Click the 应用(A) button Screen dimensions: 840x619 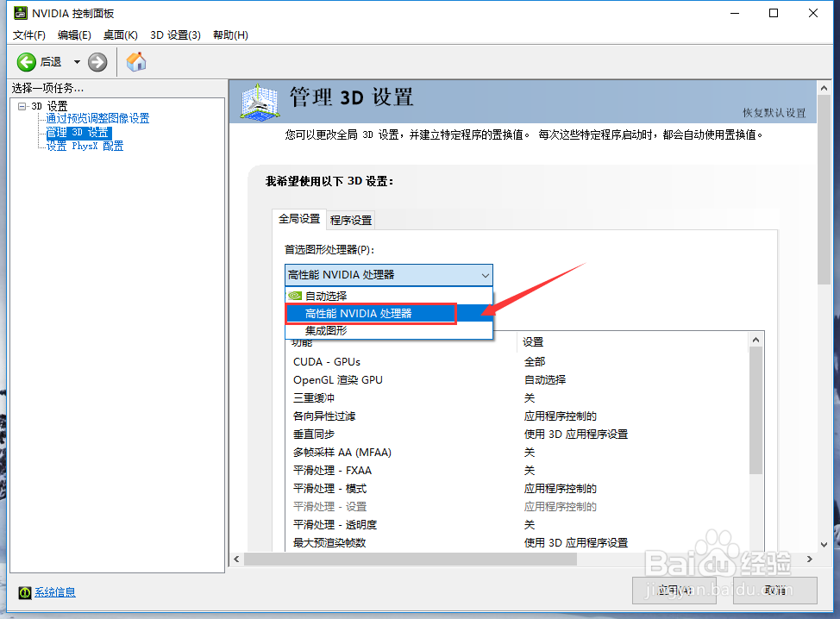[674, 591]
